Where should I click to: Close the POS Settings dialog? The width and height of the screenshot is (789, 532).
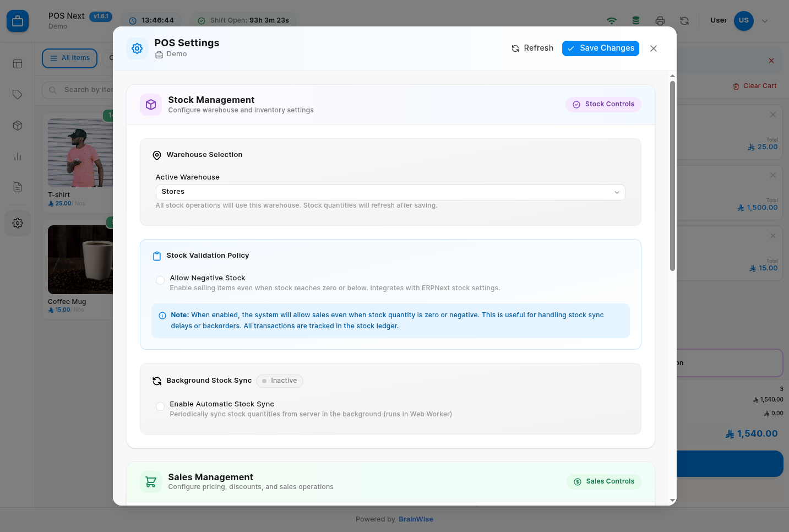[x=654, y=48]
